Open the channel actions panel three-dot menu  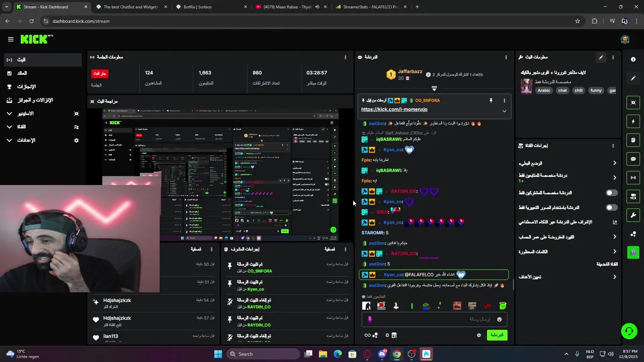coord(613,146)
